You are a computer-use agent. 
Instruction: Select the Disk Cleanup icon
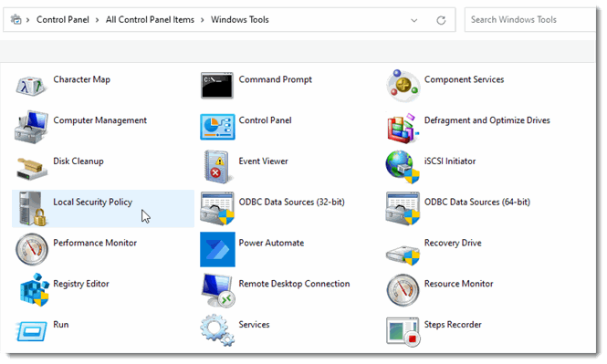coord(31,168)
